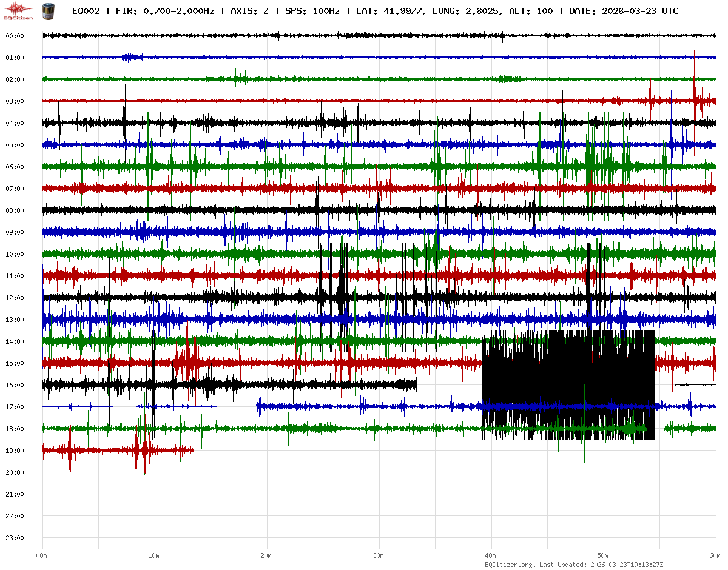Click the DATE 2026-03-23 UTC header text
Screen dimensions: 728x570
[x=624, y=11]
